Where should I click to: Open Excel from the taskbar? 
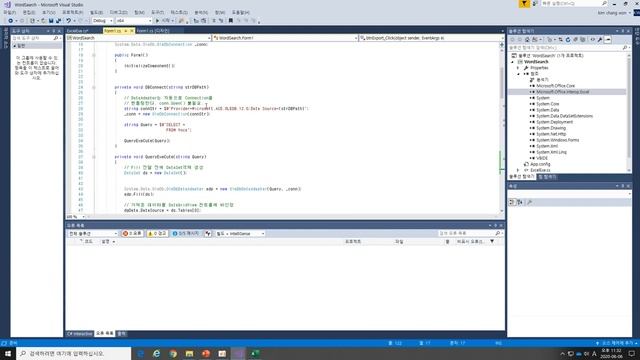[255, 353]
